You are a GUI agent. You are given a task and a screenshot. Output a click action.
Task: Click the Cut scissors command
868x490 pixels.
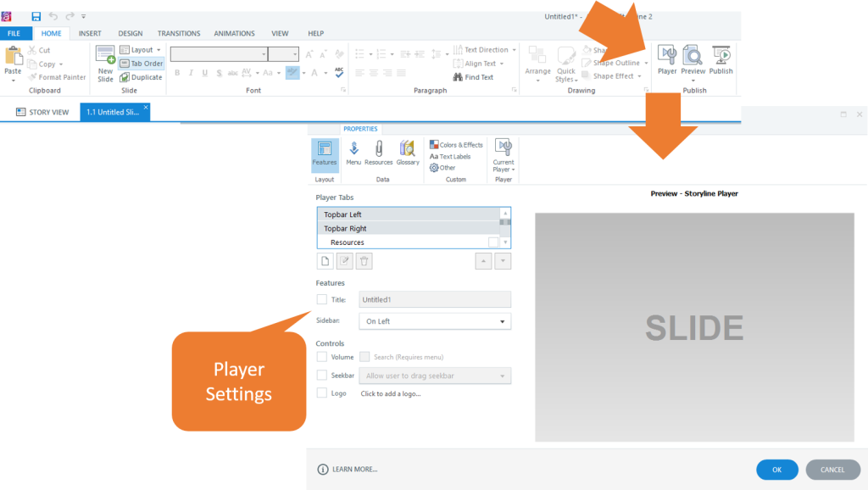pos(39,50)
